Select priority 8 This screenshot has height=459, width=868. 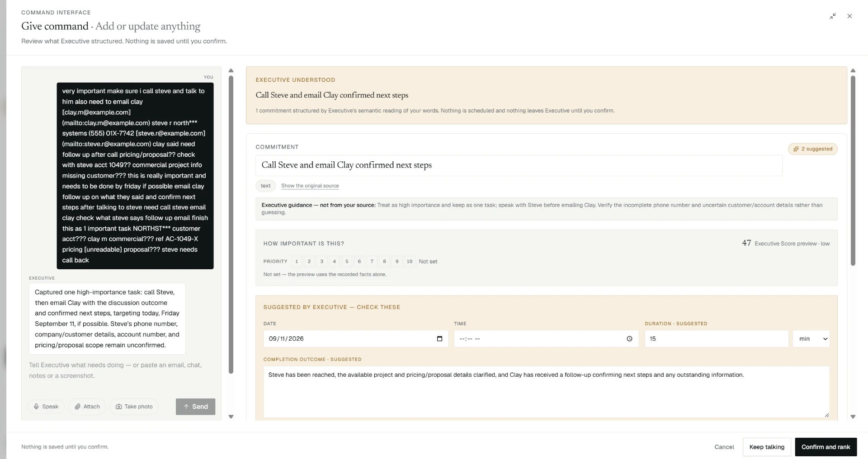coord(384,262)
